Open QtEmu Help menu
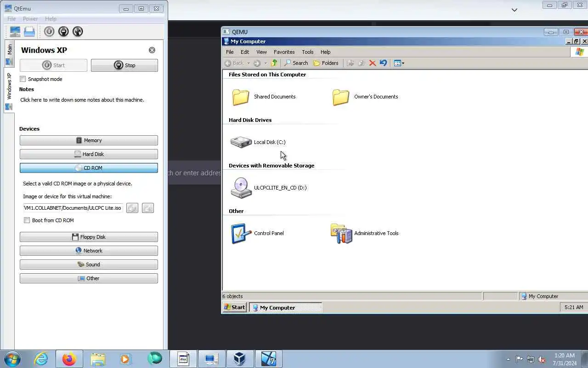The image size is (588, 368). pyautogui.click(x=51, y=19)
